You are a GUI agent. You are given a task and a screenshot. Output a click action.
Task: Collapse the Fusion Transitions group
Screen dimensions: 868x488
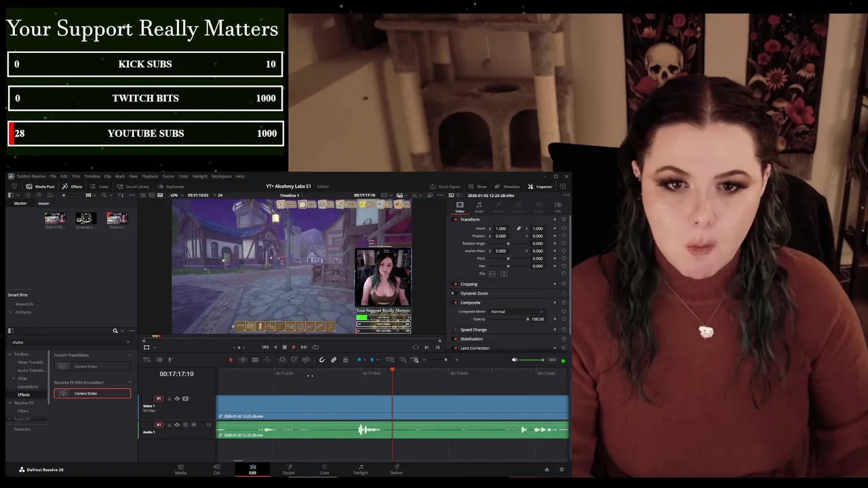coord(130,355)
